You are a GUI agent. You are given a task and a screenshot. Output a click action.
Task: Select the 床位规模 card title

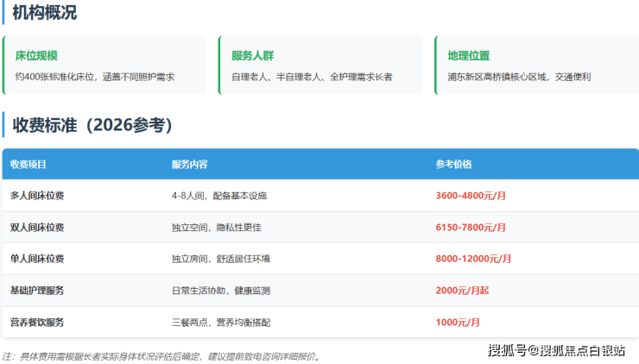[x=36, y=56]
